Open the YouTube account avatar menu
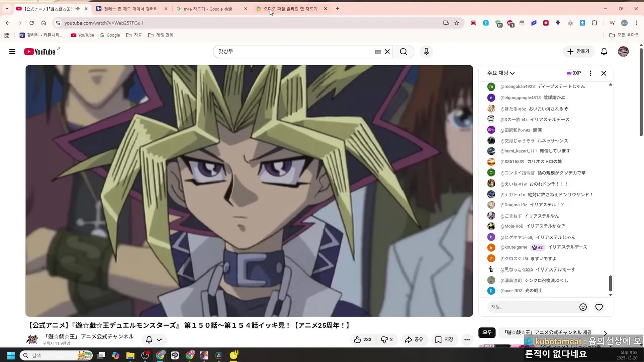The image size is (644, 362). coord(623,52)
